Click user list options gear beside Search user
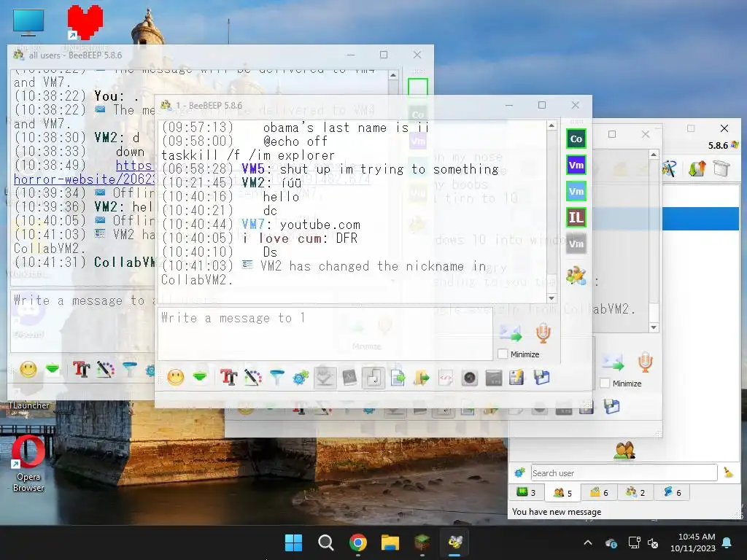The height and width of the screenshot is (560, 747). pos(519,472)
